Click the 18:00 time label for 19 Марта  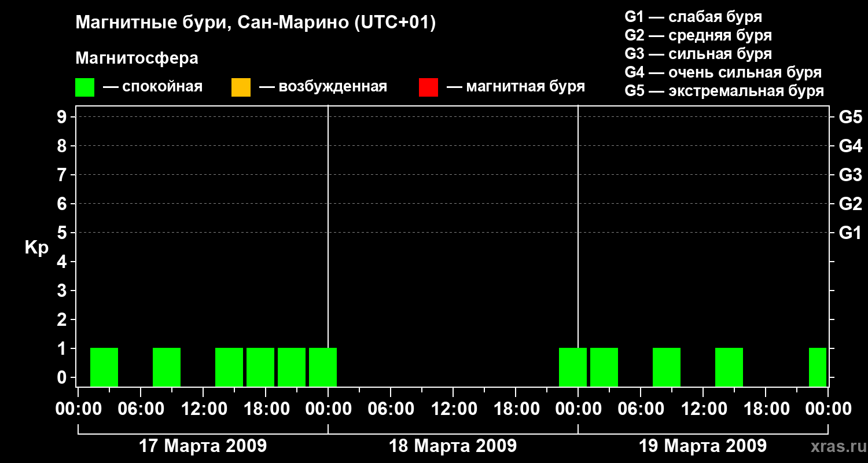[766, 409]
